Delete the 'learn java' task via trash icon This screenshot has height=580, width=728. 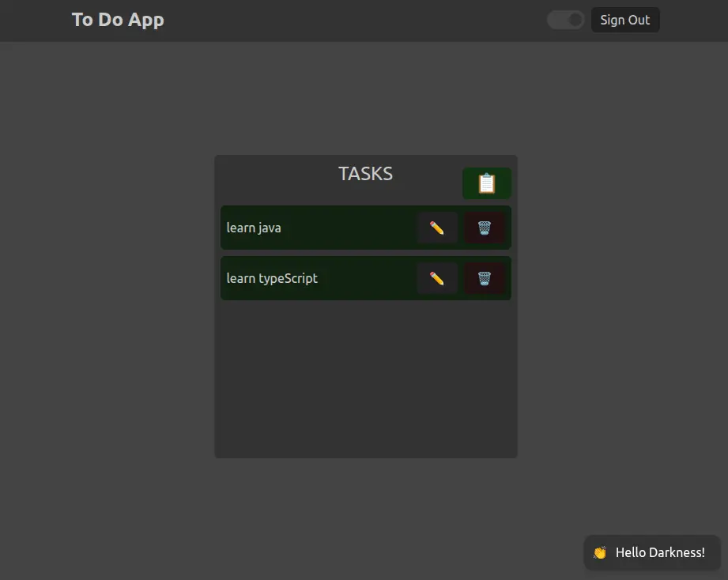click(484, 228)
